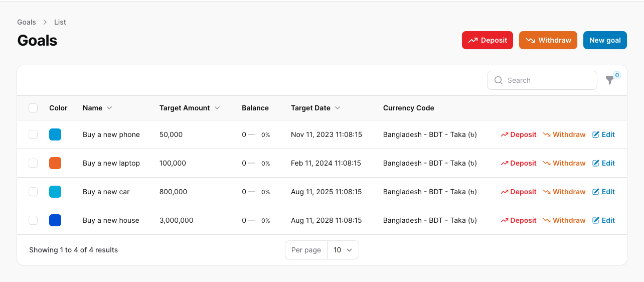
Task: Focus the Search input field
Action: (x=542, y=80)
